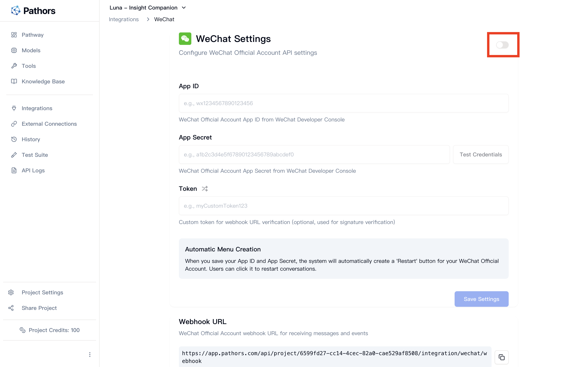The image size is (588, 367).
Task: Copy the webhook URL with the copy icon
Action: click(x=502, y=357)
